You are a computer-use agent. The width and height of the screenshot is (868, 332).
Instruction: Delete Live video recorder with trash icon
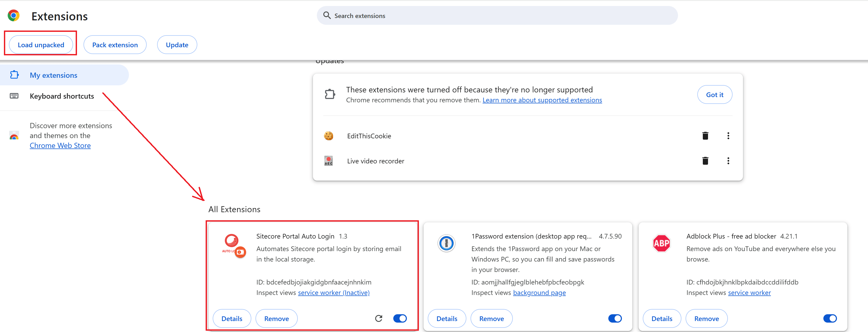(705, 161)
